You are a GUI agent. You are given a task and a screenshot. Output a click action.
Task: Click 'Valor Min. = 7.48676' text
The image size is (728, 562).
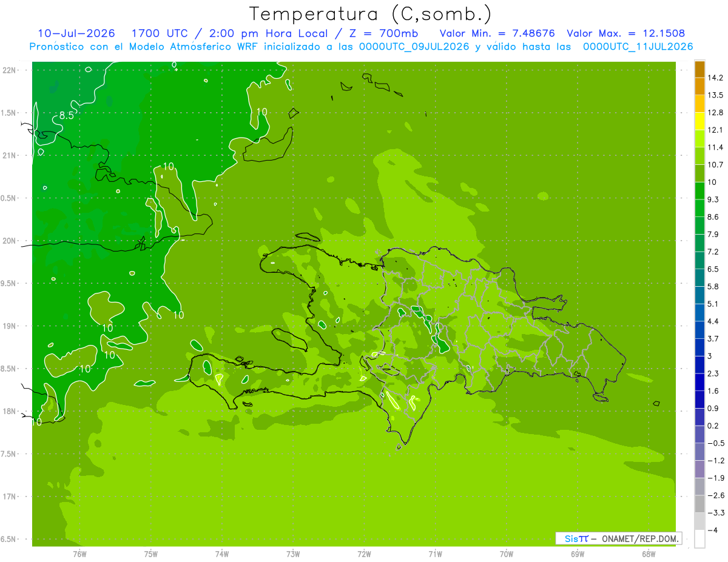[x=497, y=33]
